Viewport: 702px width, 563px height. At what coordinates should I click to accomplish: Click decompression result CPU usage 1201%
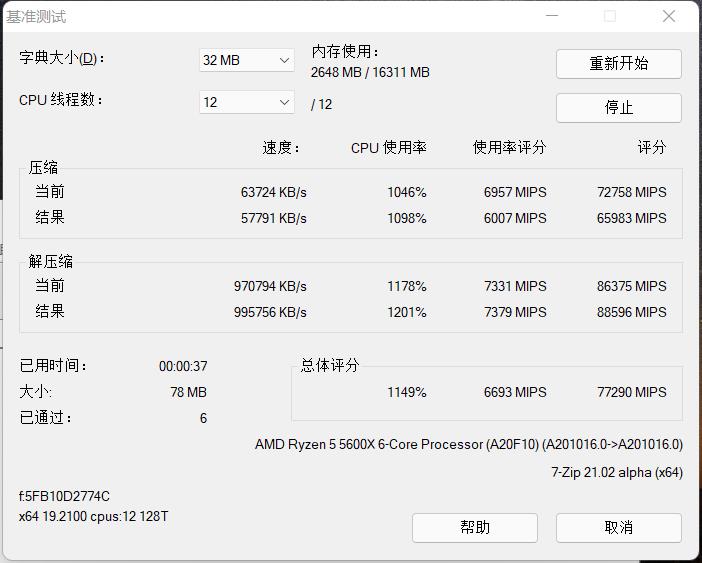407,312
